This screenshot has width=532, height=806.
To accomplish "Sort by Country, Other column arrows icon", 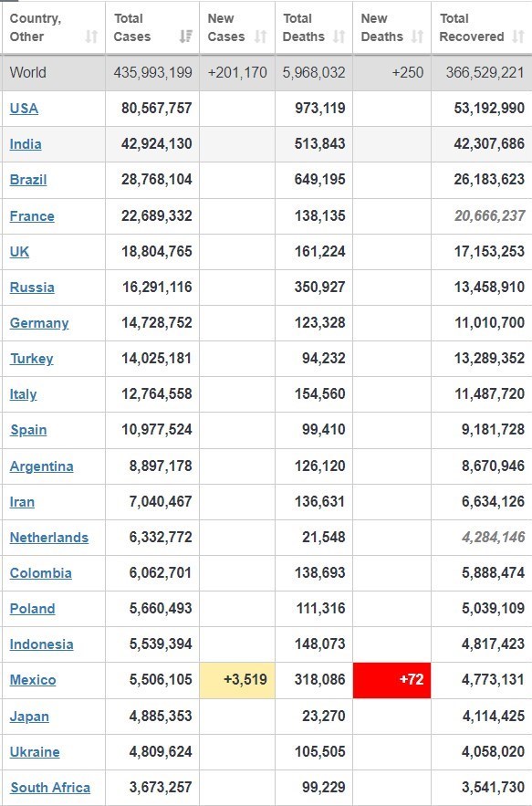I will 91,37.
